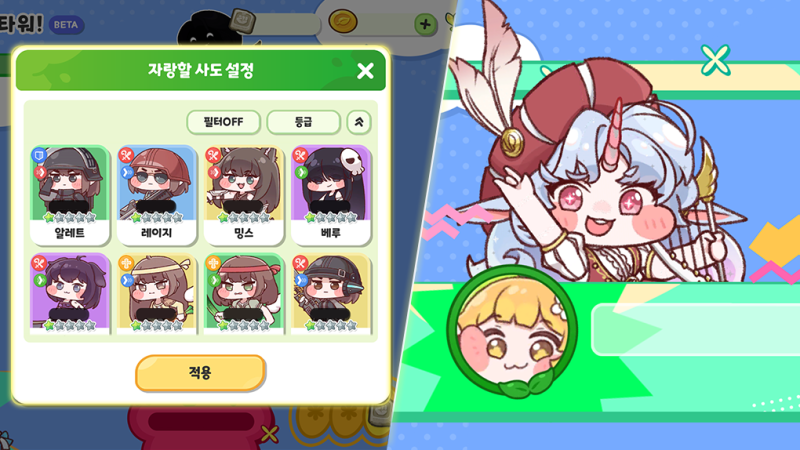Screen dimensions: 800x450
Task: Click the red crossed-swords icon on 레이지
Action: tap(126, 155)
